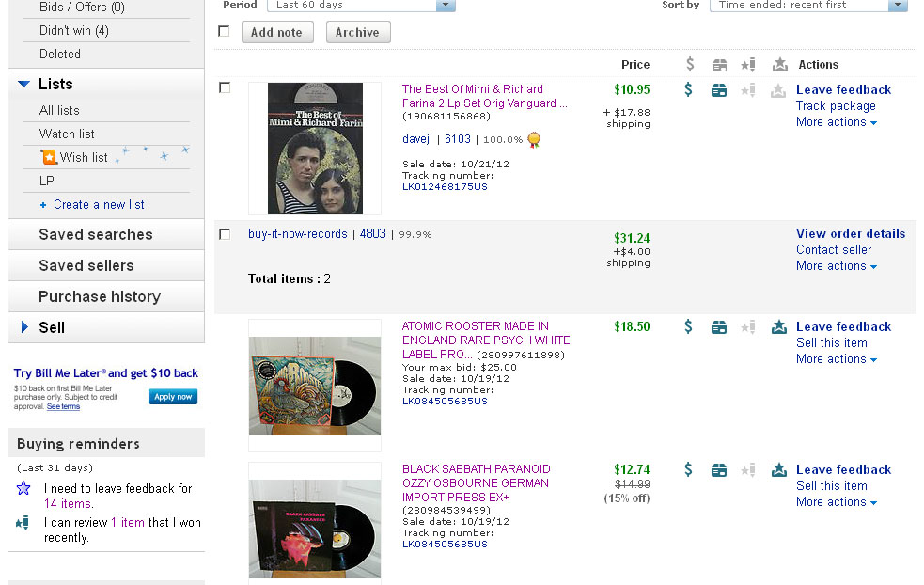Tick the select-all checkbox beside Add note
The width and height of the screenshot is (924, 585).
click(x=224, y=31)
